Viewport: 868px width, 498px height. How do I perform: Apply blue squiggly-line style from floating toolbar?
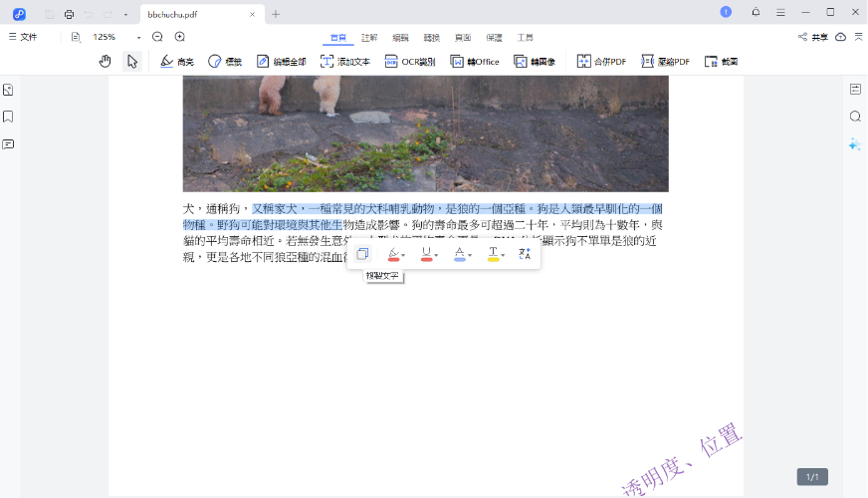coord(460,254)
